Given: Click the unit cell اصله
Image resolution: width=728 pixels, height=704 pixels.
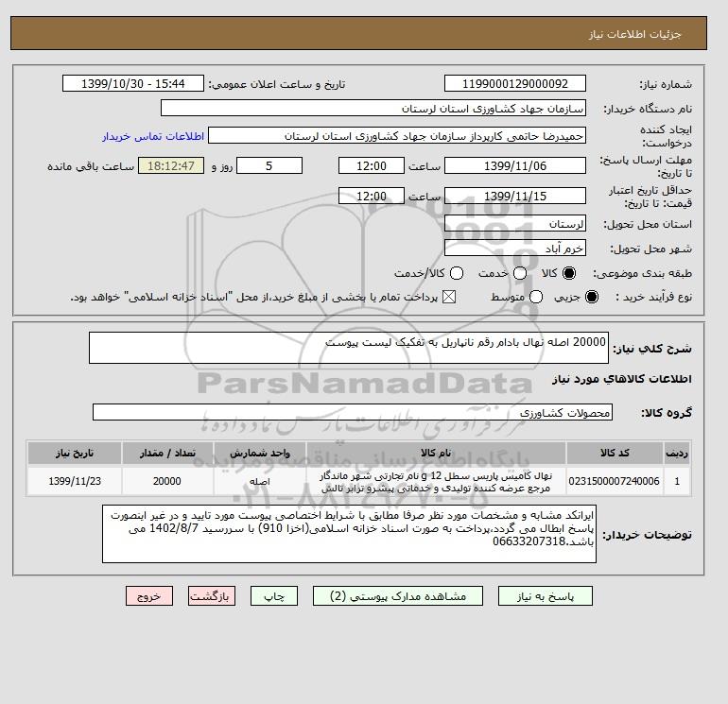Looking at the screenshot, I should (x=260, y=482).
